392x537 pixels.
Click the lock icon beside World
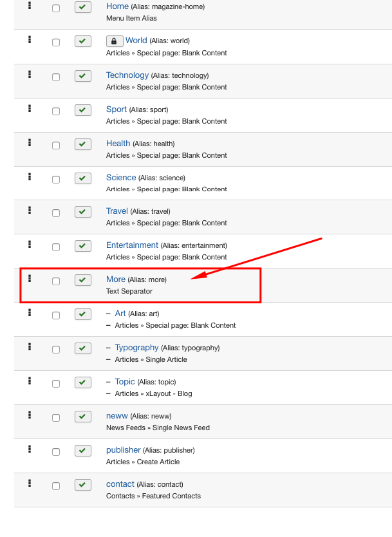pos(114,41)
